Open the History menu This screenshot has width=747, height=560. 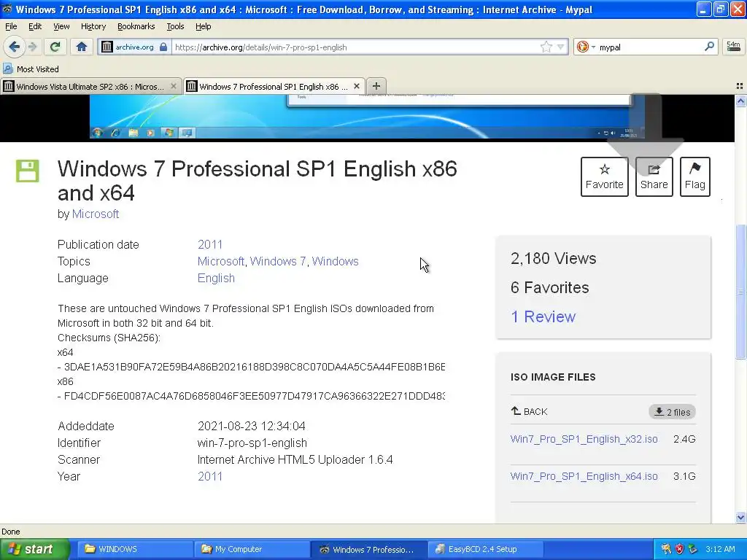click(93, 26)
